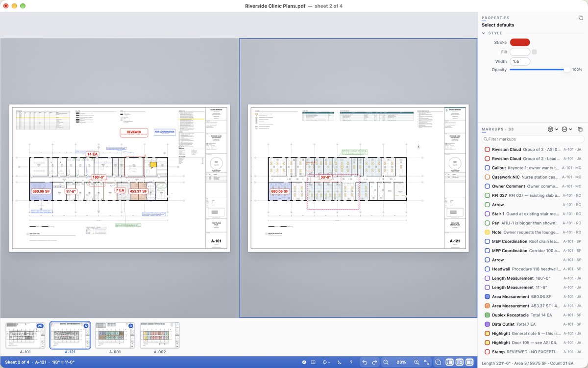Screen dimensions: 588x368
Task: Switch to sheet A-601 thumbnail
Action: [115, 336]
